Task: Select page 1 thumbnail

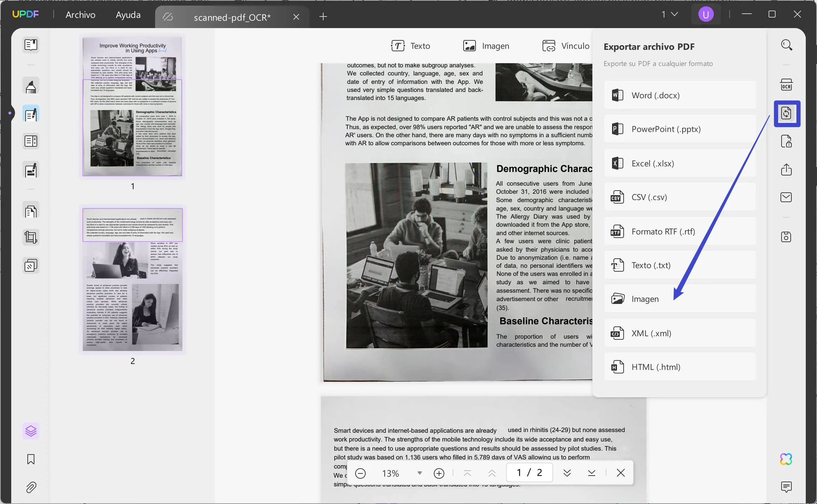Action: click(x=132, y=106)
